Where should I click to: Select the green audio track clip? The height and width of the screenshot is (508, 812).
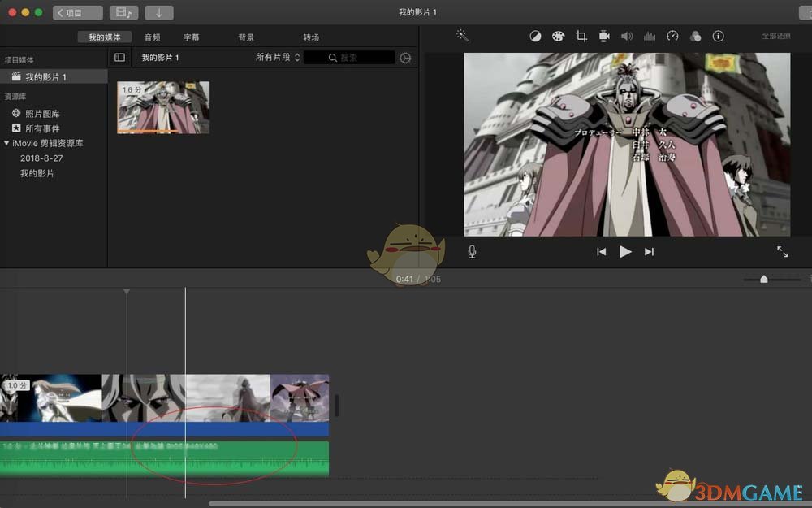click(x=164, y=458)
